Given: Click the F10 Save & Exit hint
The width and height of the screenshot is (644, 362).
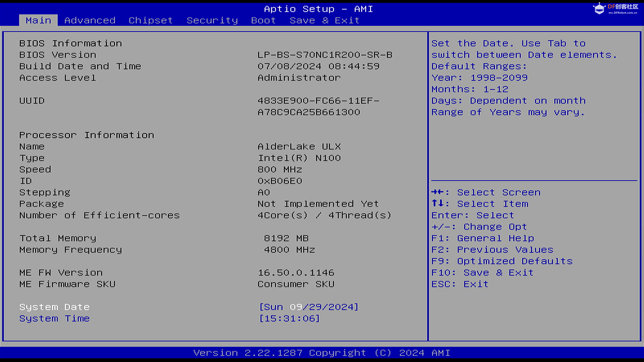Looking at the screenshot, I should pyautogui.click(x=482, y=273).
